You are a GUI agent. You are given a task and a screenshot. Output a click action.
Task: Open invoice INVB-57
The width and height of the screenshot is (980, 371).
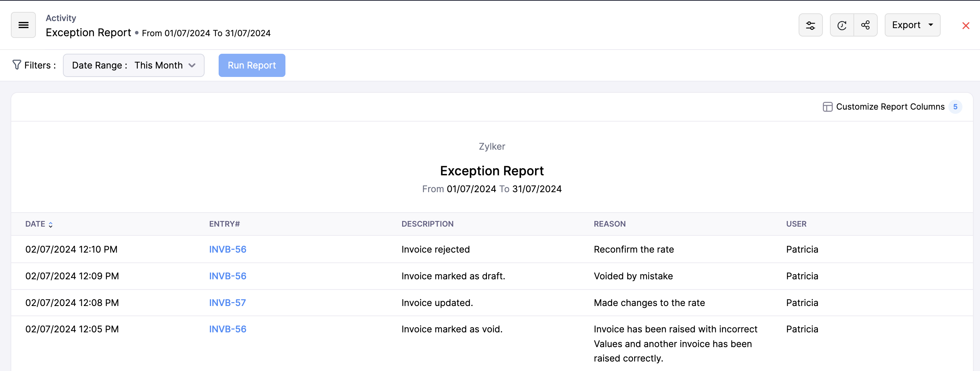(227, 302)
